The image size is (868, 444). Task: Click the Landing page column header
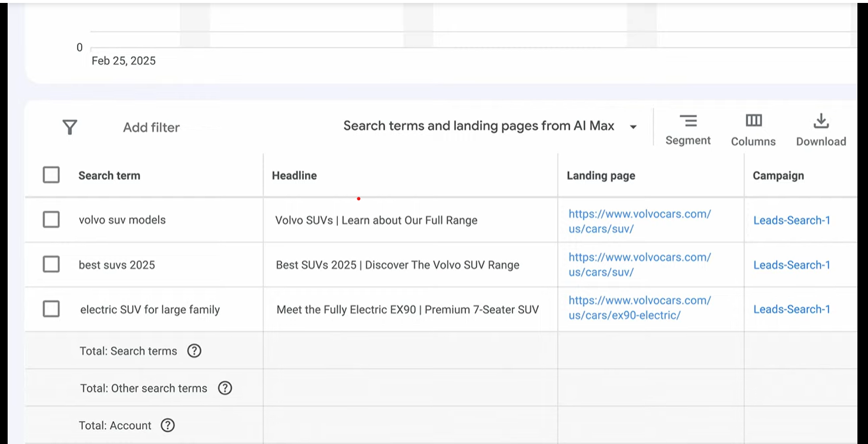click(x=601, y=176)
